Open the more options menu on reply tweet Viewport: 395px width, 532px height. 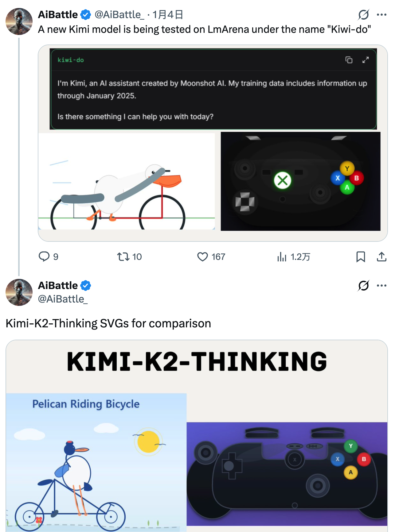pyautogui.click(x=382, y=286)
